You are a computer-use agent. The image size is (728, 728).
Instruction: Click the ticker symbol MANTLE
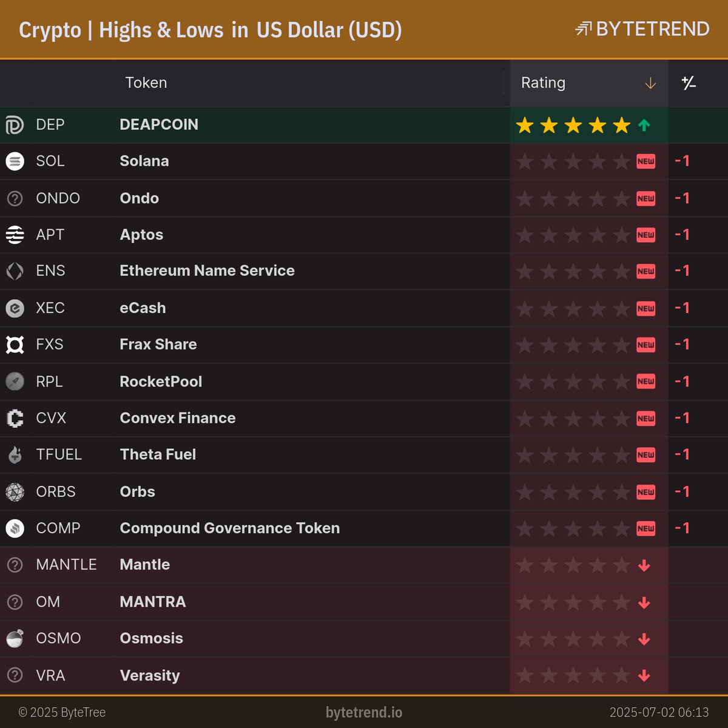tap(66, 565)
